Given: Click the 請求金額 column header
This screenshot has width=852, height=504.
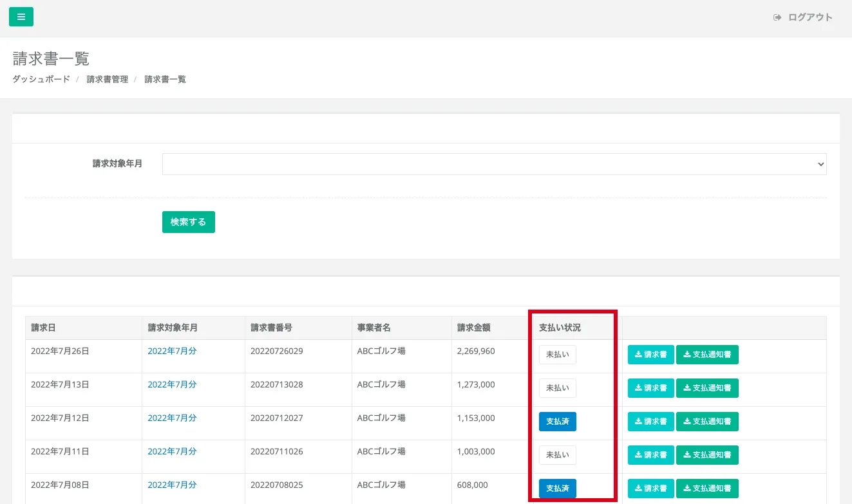Looking at the screenshot, I should pos(473,328).
